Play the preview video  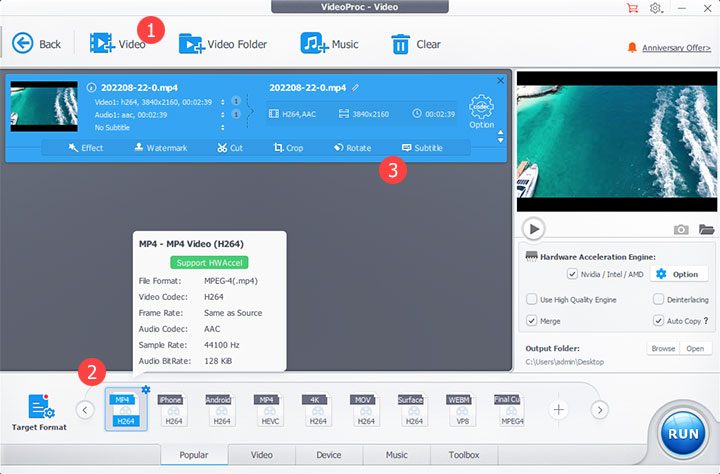[534, 229]
